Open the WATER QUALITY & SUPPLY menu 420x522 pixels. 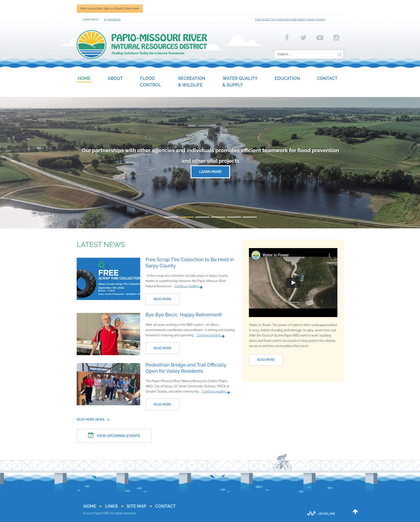point(240,82)
